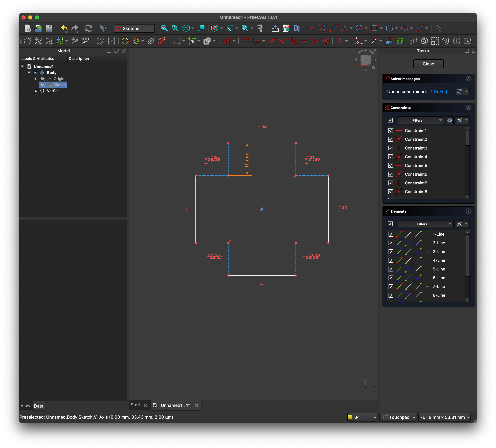
Task: Apply the Parallel constraint
Action: 272,41
